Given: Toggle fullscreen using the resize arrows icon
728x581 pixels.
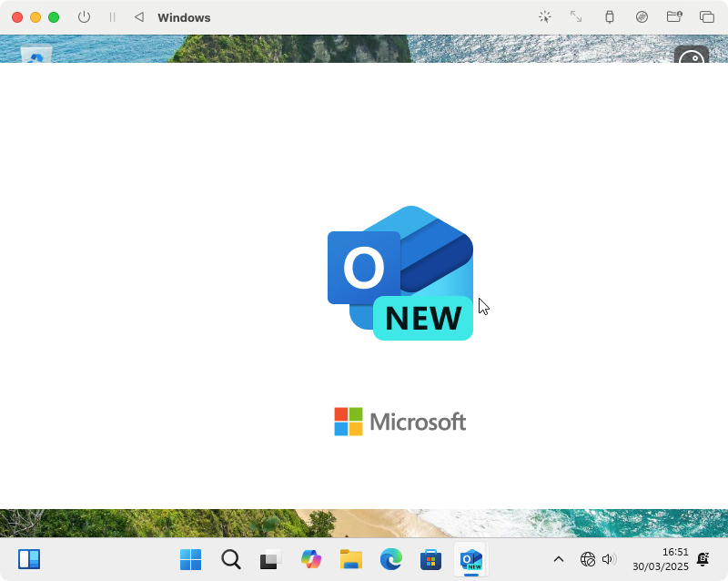Looking at the screenshot, I should 575,16.
